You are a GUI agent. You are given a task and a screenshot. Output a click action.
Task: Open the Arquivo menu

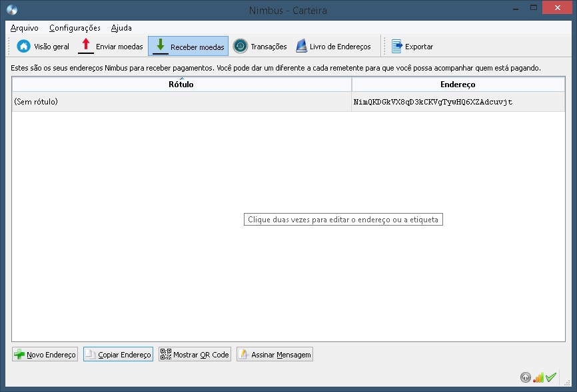pyautogui.click(x=24, y=28)
